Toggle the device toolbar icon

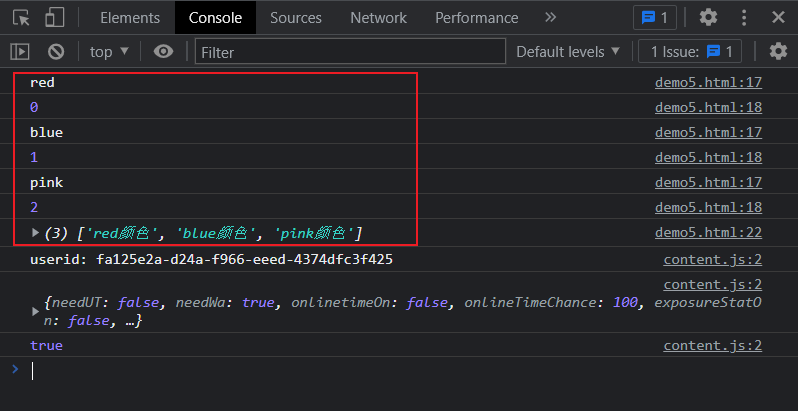pyautogui.click(x=55, y=17)
